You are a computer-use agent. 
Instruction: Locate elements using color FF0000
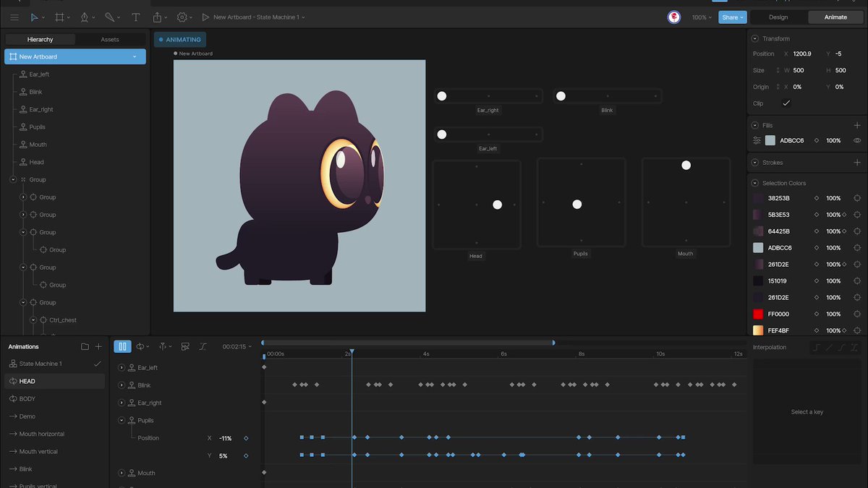[857, 314]
